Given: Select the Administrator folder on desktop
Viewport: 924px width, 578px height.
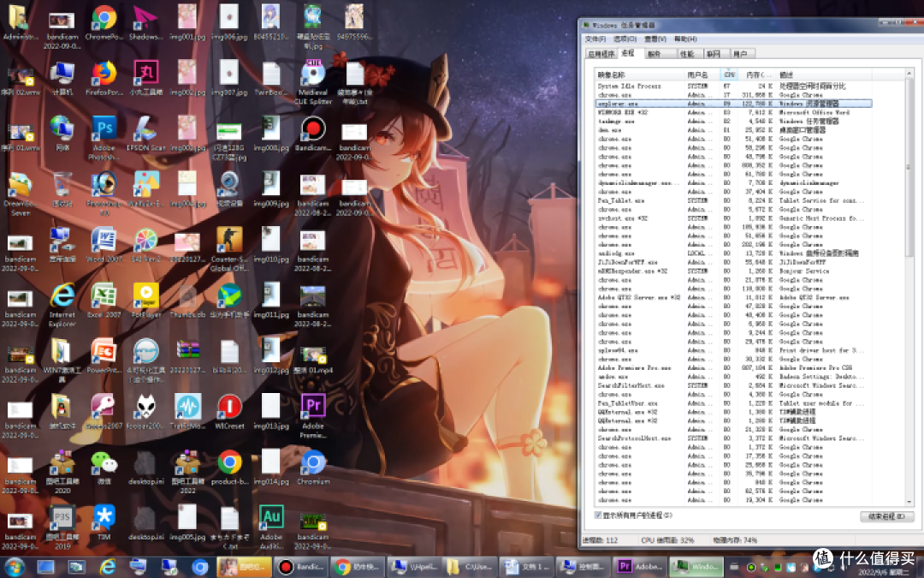Looking at the screenshot, I should [x=20, y=22].
